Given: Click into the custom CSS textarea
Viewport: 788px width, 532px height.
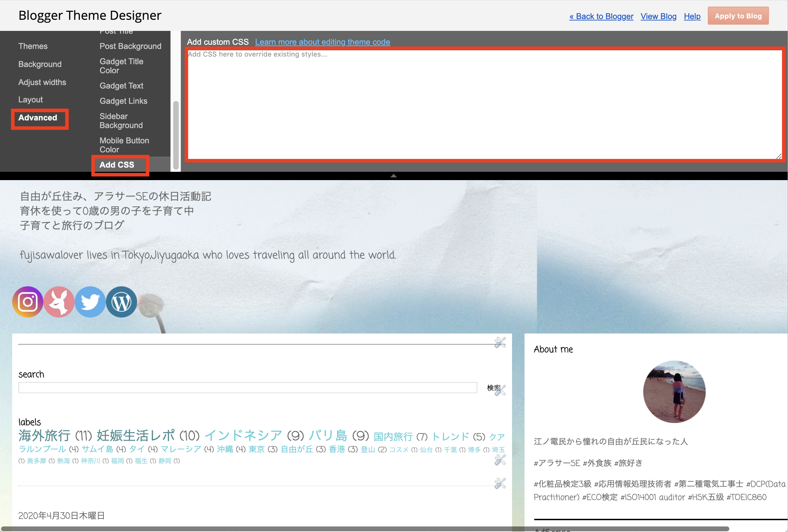Looking at the screenshot, I should click(485, 104).
